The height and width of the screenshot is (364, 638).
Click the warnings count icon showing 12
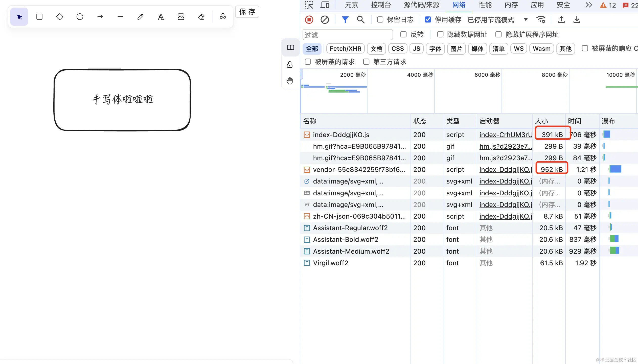608,5
